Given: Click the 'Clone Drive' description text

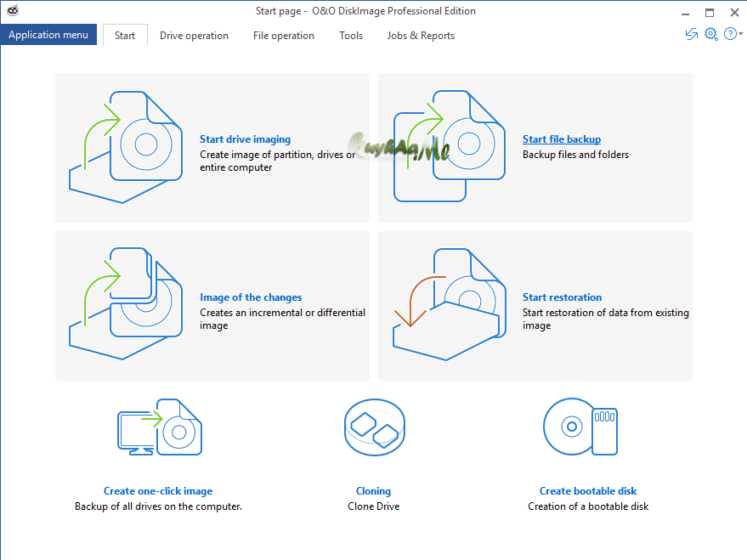Looking at the screenshot, I should 374,506.
